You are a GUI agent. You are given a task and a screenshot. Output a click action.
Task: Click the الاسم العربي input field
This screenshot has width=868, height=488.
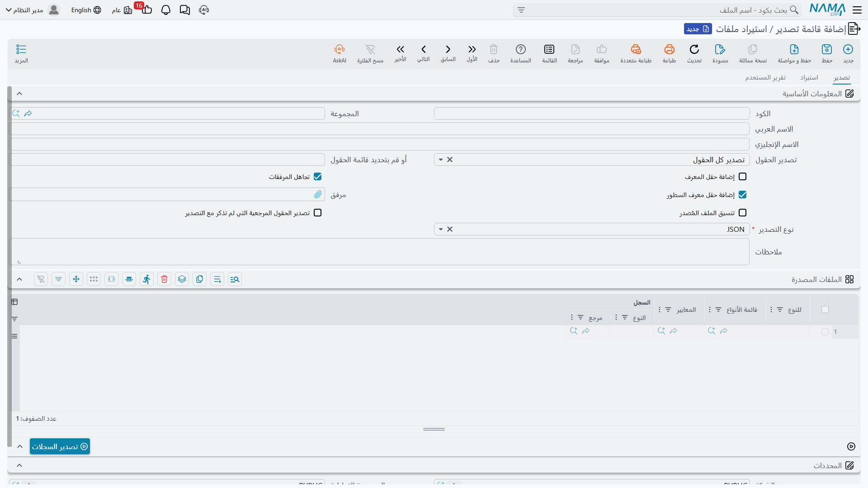(x=379, y=129)
